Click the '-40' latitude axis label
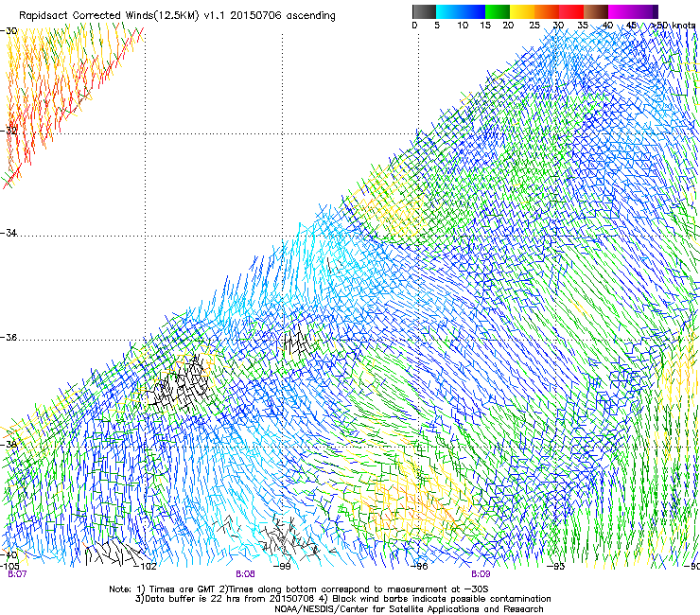700x615 pixels. tap(9, 554)
